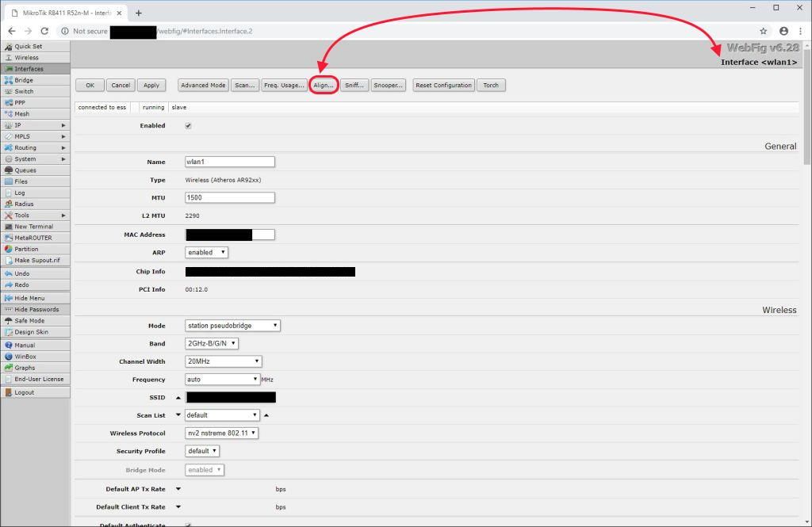The width and height of the screenshot is (812, 527).
Task: Open the Scan... tool
Action: (x=244, y=86)
